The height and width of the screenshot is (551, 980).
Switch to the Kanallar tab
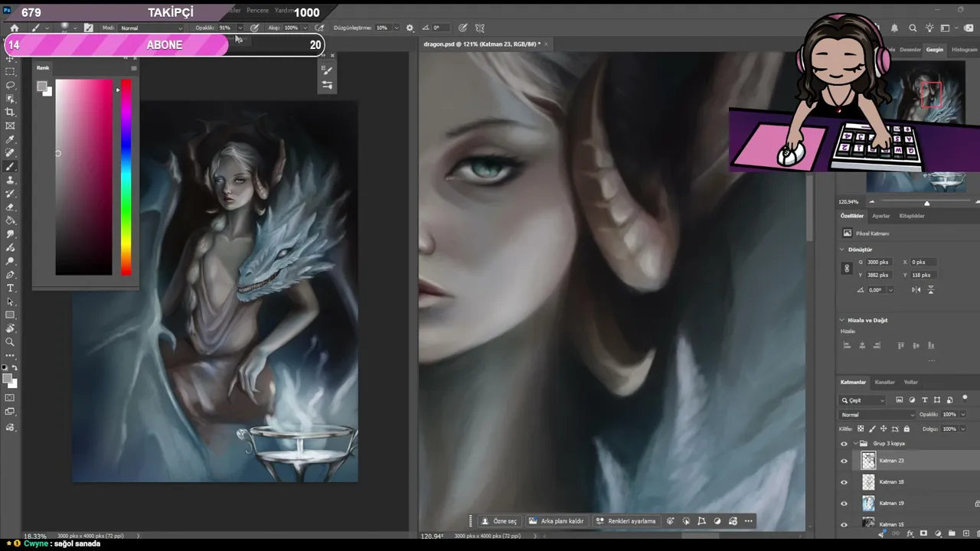click(x=885, y=382)
